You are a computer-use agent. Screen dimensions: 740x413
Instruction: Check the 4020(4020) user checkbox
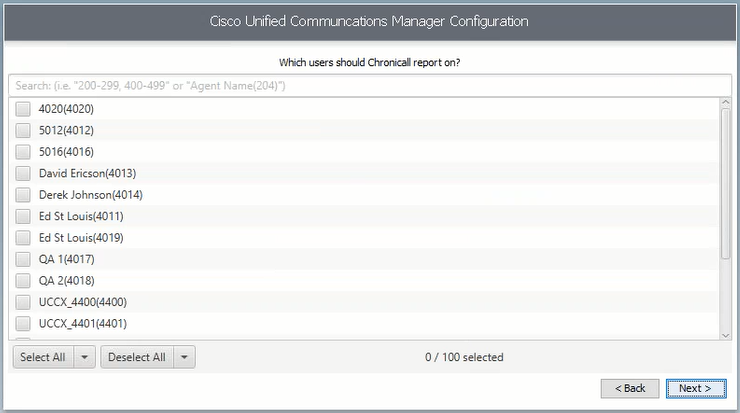coord(23,109)
